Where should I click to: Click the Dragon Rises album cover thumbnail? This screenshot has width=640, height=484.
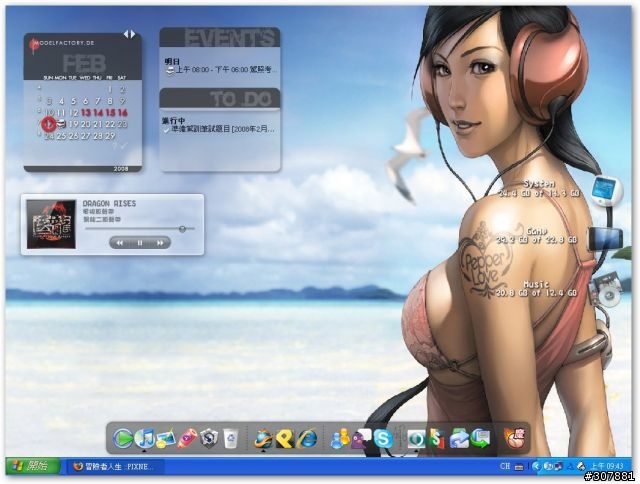pos(51,224)
